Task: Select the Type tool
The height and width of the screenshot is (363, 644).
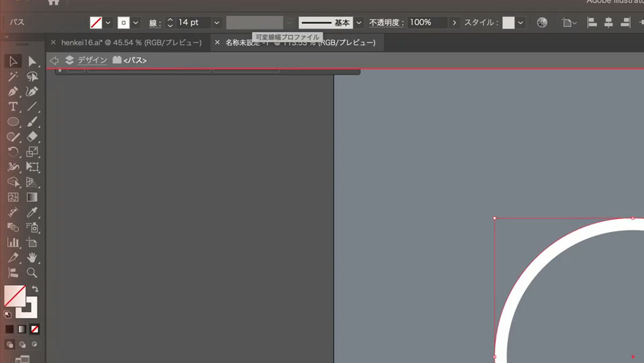Action: pos(13,106)
